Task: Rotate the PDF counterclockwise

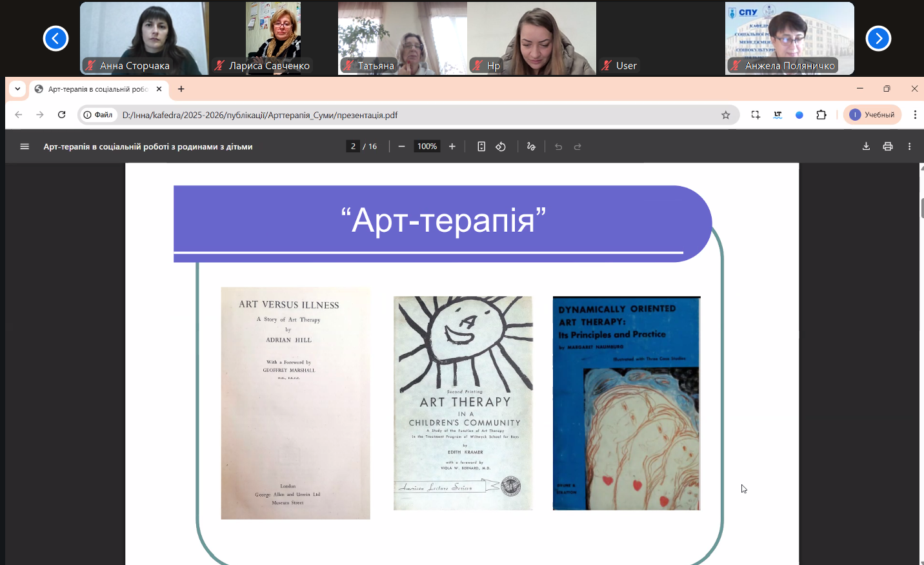Action: tap(501, 147)
